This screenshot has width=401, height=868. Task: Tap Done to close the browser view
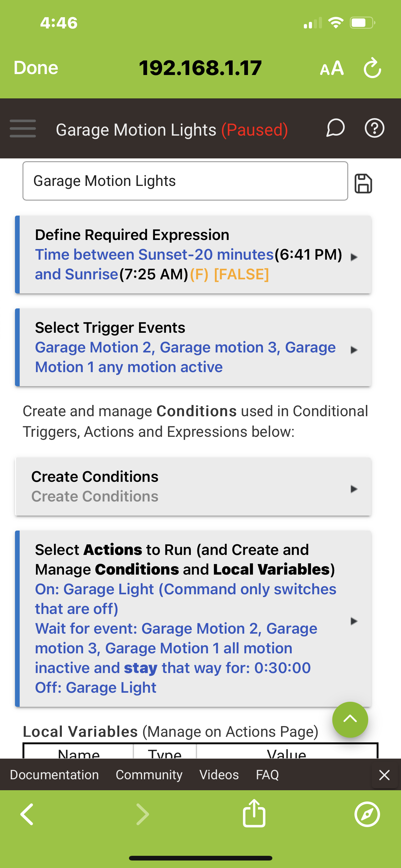coord(36,68)
